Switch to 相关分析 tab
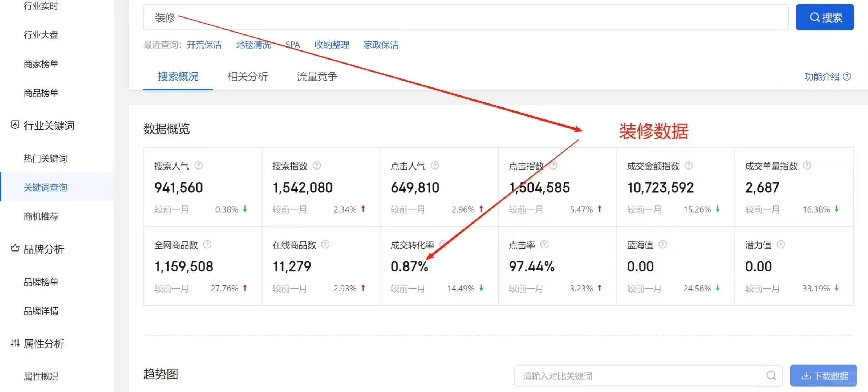This screenshot has width=868, height=392. [247, 77]
